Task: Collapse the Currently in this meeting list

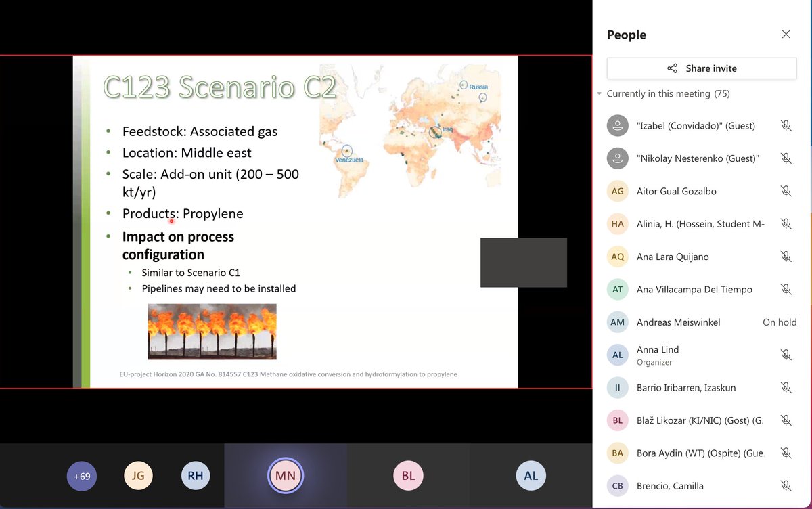Action: tap(600, 94)
